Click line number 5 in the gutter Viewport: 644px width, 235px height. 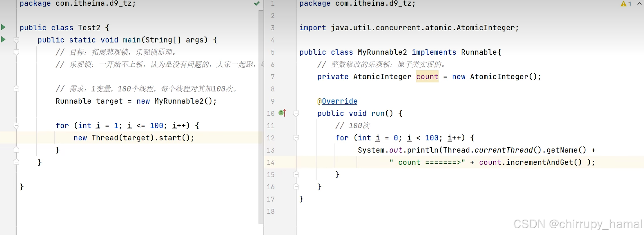(x=273, y=52)
